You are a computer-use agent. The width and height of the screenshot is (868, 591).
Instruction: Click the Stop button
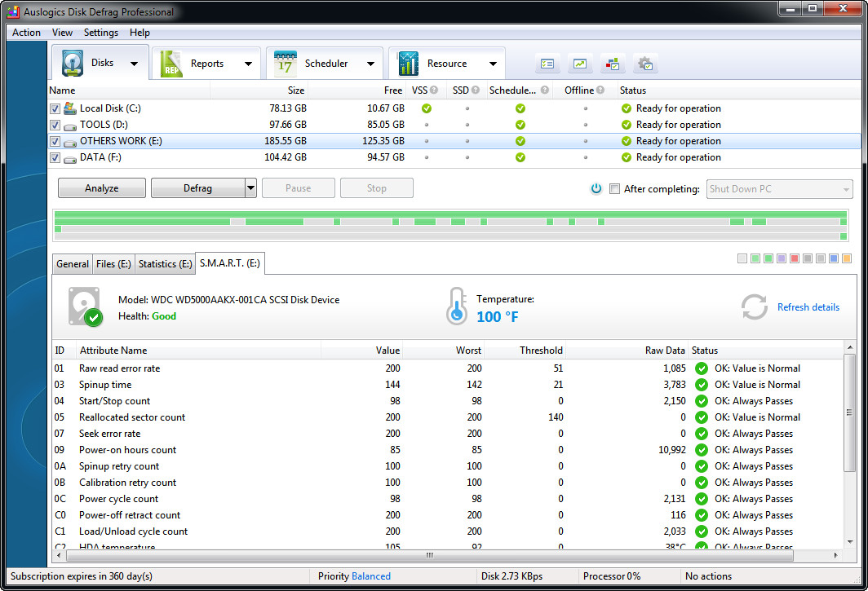(x=376, y=188)
